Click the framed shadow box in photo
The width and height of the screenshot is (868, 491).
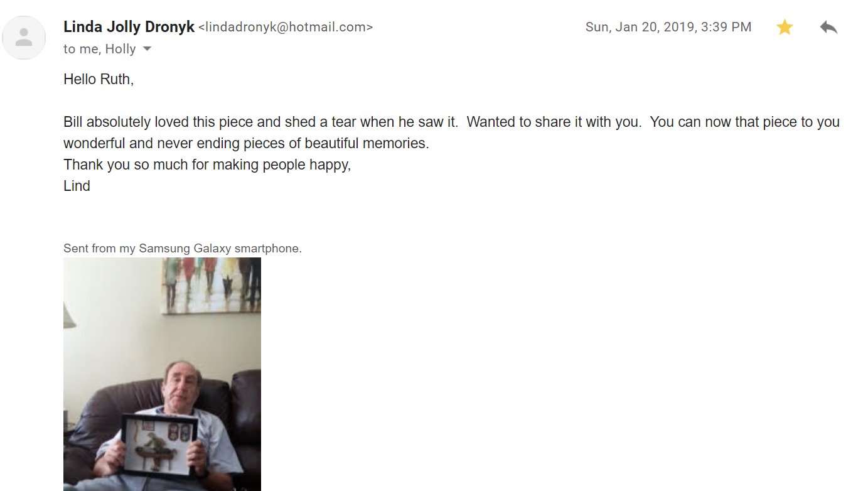(x=159, y=442)
